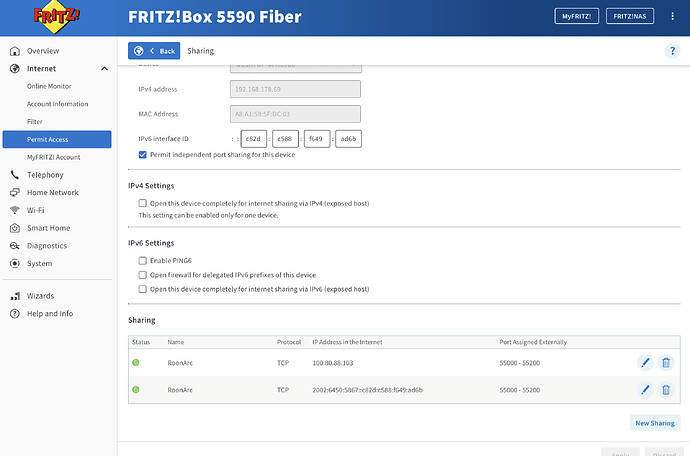The height and width of the screenshot is (456, 690).
Task: Open Filter page
Action: [x=34, y=121]
